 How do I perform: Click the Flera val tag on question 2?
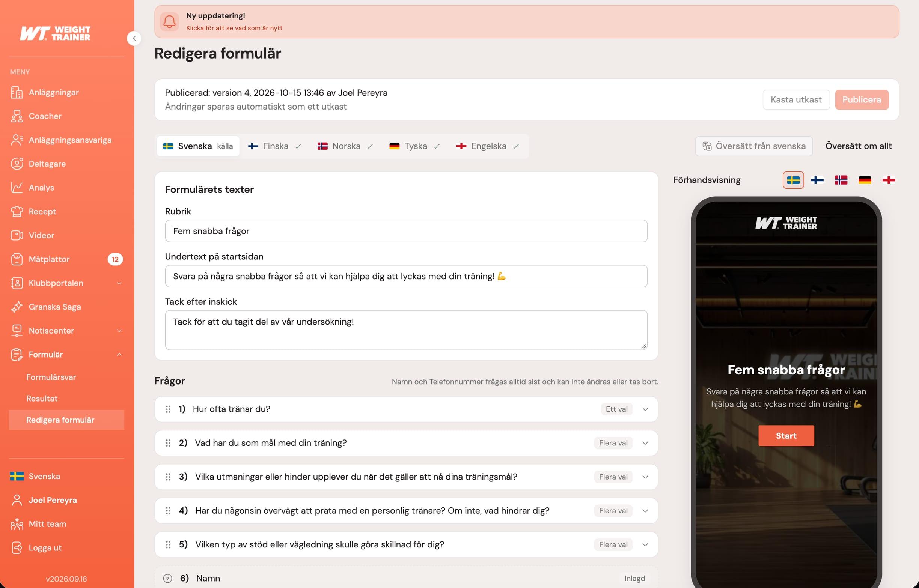click(x=613, y=443)
